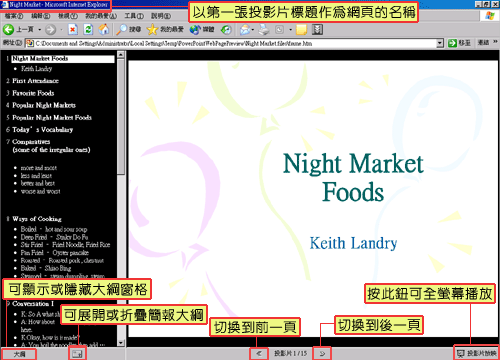
Task: Open the address bar dropdown arrow
Action: coord(440,43)
